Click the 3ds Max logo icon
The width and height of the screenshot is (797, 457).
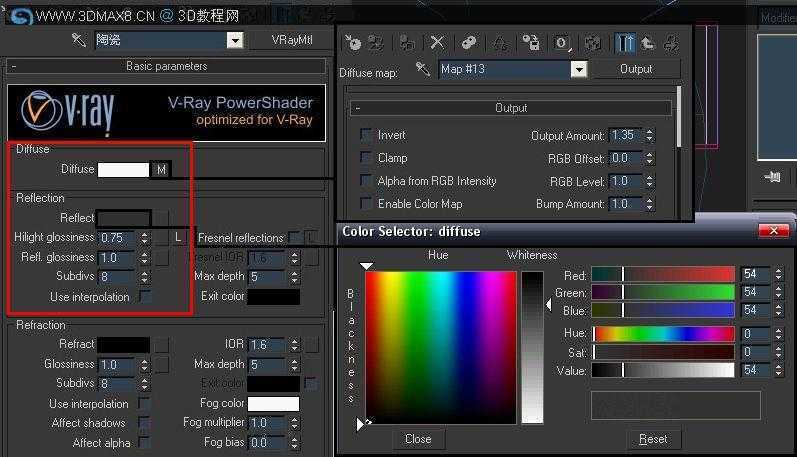[x=20, y=16]
